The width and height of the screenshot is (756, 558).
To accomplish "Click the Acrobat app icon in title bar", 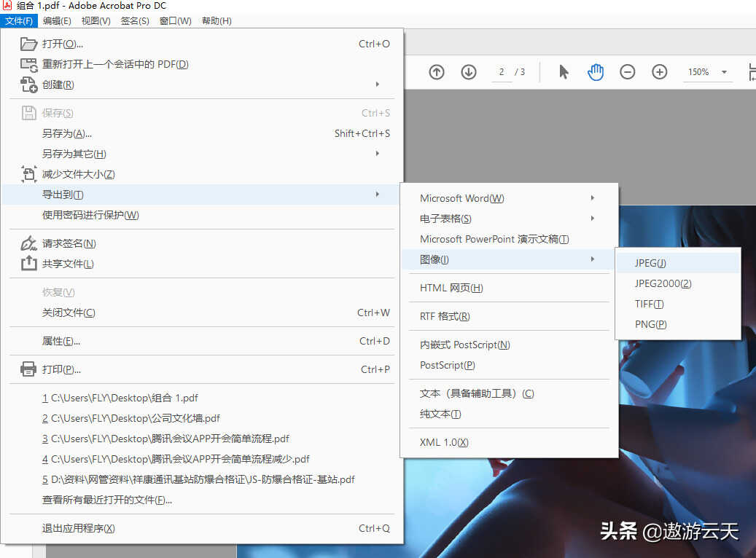I will (7, 5).
